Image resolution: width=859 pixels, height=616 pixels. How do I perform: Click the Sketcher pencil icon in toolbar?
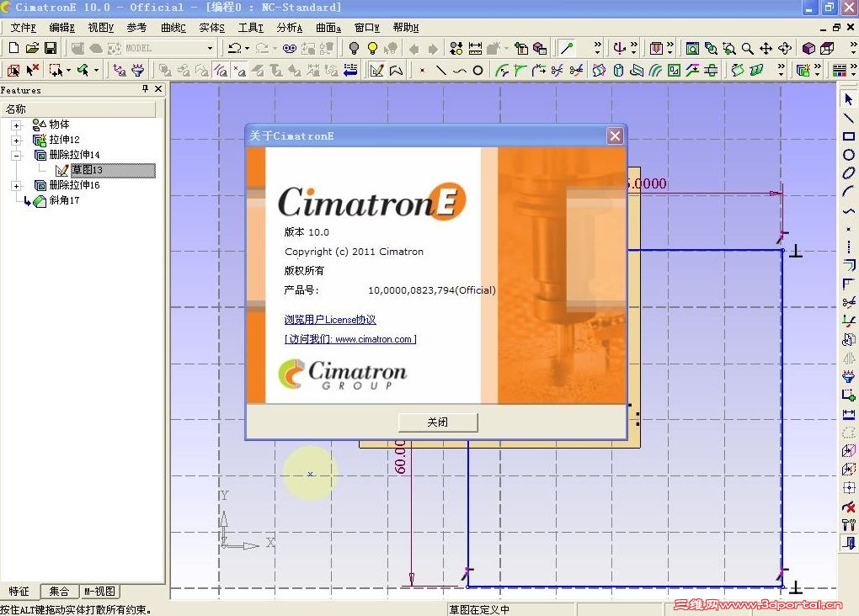[376, 70]
